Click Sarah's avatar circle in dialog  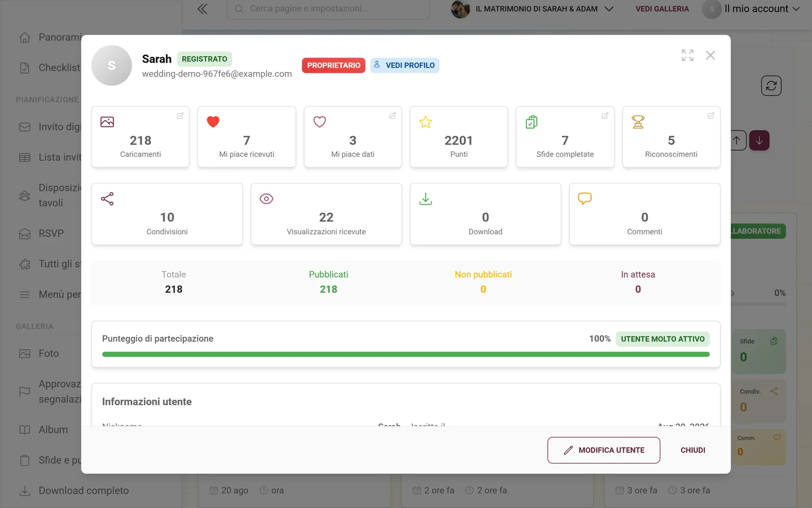click(x=112, y=65)
